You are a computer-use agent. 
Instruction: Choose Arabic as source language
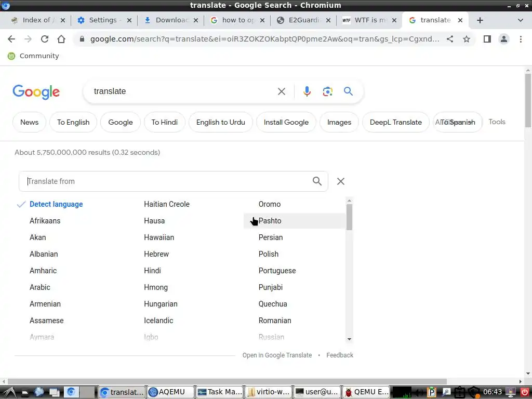click(39, 287)
